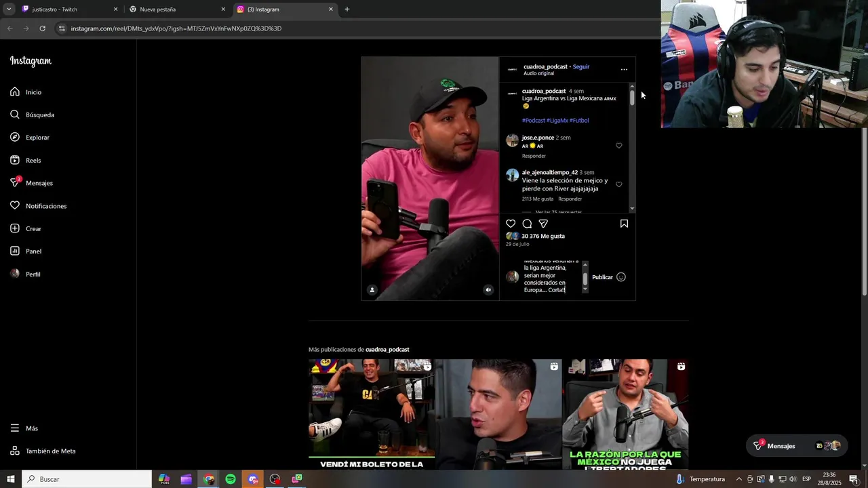This screenshot has height=488, width=868.
Task: Open Windows Start menu
Action: (11, 479)
